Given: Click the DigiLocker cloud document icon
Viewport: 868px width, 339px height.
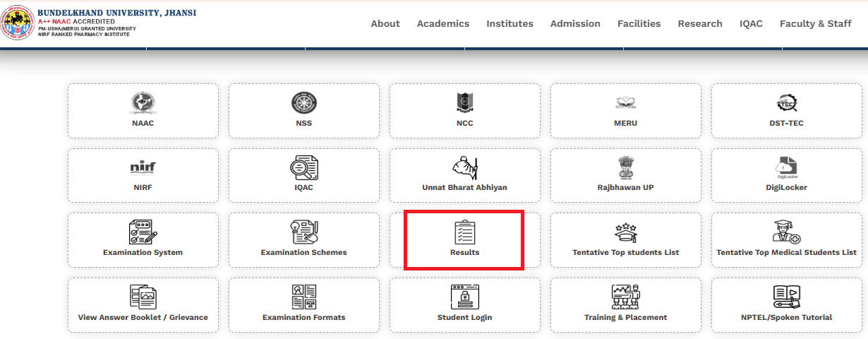Looking at the screenshot, I should 787,168.
